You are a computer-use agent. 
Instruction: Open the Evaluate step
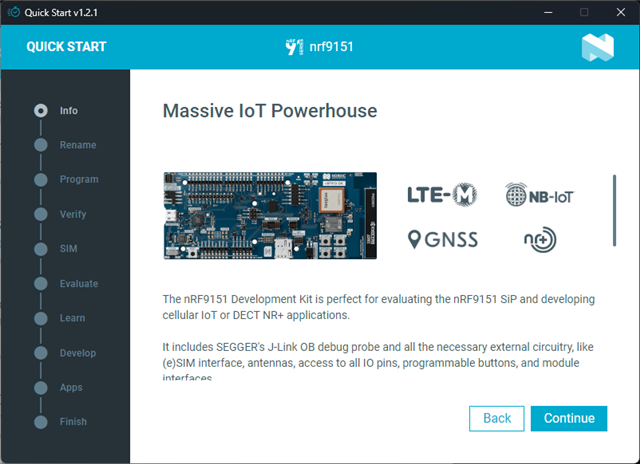click(x=79, y=284)
